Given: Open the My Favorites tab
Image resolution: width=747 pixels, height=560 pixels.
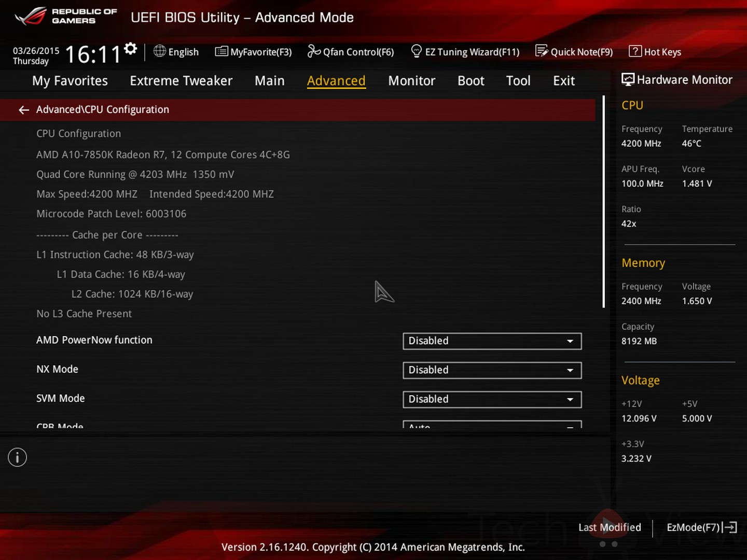Looking at the screenshot, I should point(70,81).
